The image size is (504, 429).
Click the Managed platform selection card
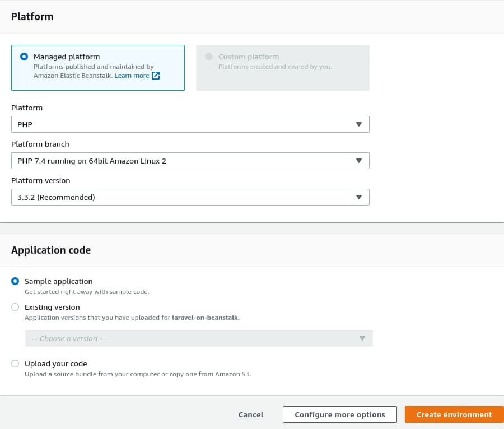[x=98, y=67]
